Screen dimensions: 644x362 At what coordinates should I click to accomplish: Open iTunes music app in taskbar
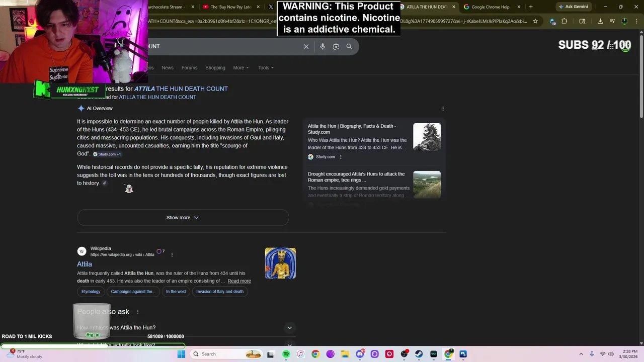tap(300, 354)
